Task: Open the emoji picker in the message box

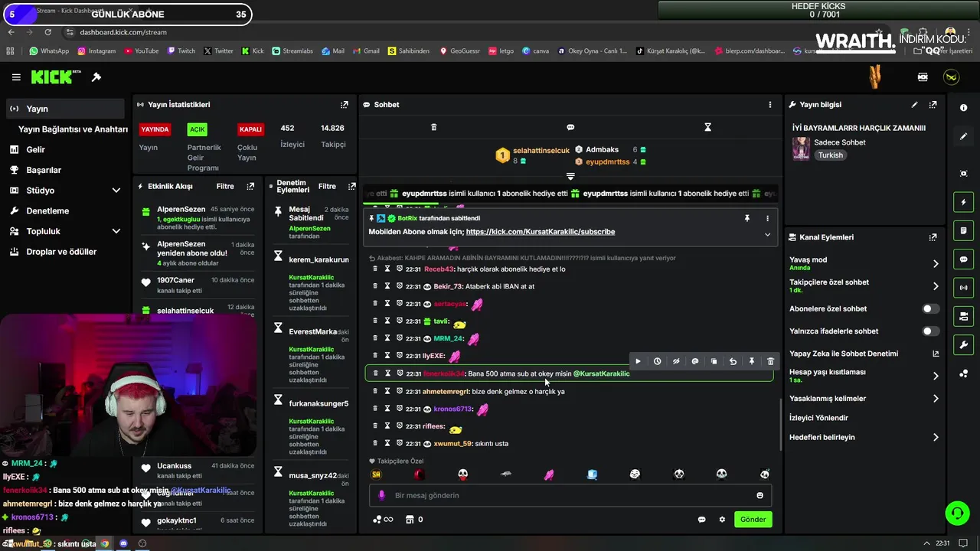Action: (759, 495)
